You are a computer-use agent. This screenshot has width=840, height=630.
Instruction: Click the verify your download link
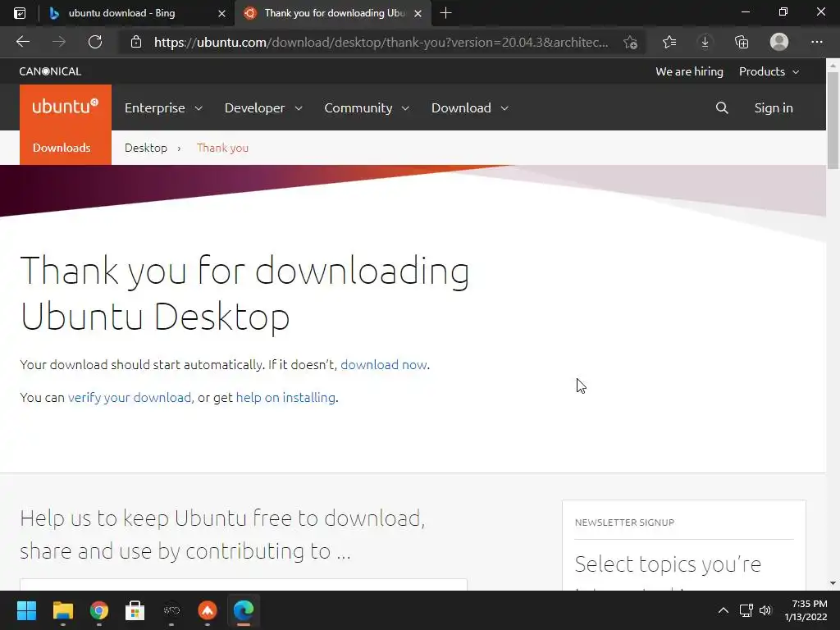pos(129,397)
